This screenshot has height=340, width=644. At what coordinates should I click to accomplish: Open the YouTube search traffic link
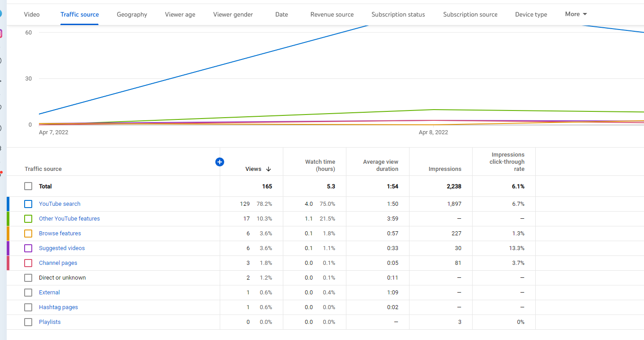[60, 204]
